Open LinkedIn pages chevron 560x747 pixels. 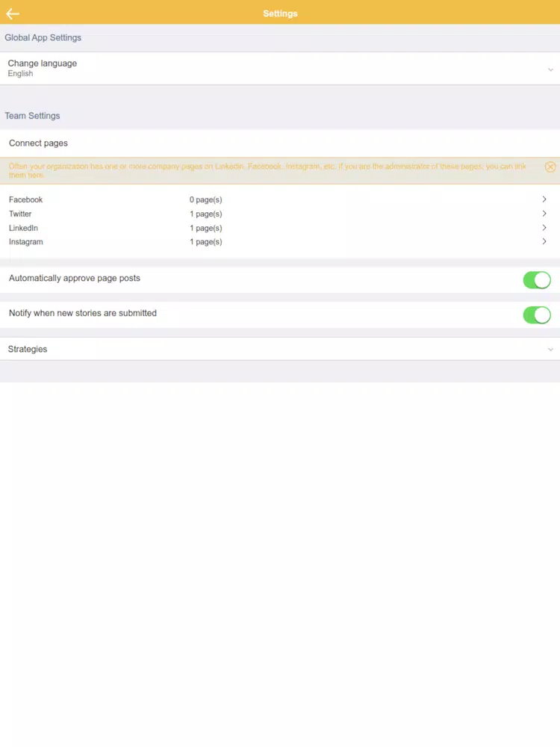click(x=544, y=228)
